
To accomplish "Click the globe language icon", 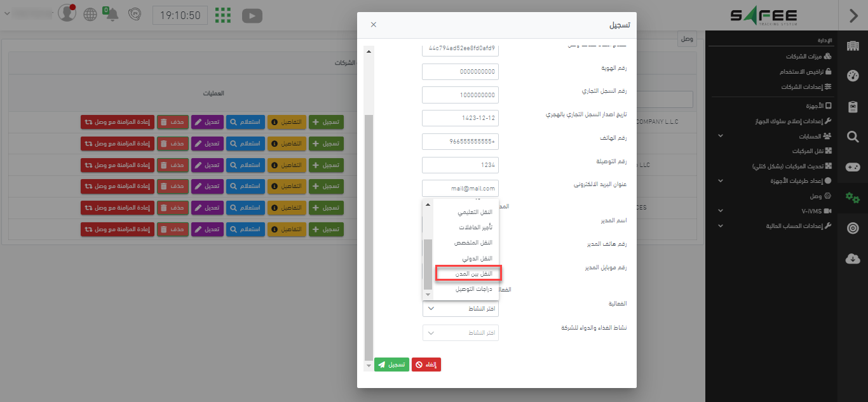I will [x=91, y=15].
